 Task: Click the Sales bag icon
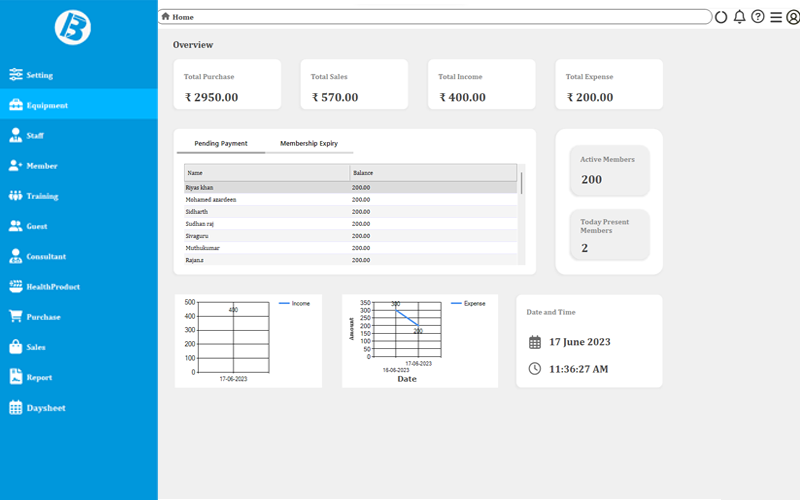coord(16,346)
